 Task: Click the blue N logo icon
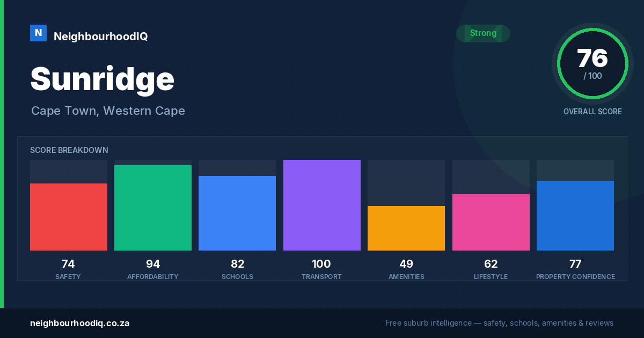38,33
